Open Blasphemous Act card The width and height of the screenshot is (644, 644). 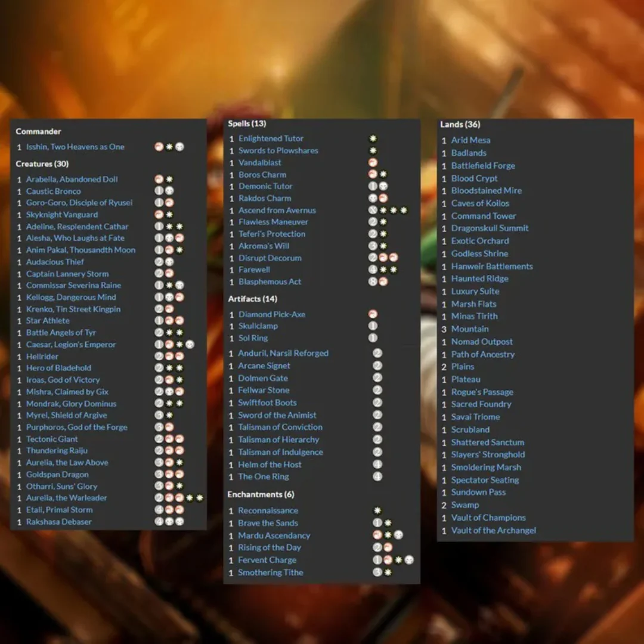tap(270, 281)
